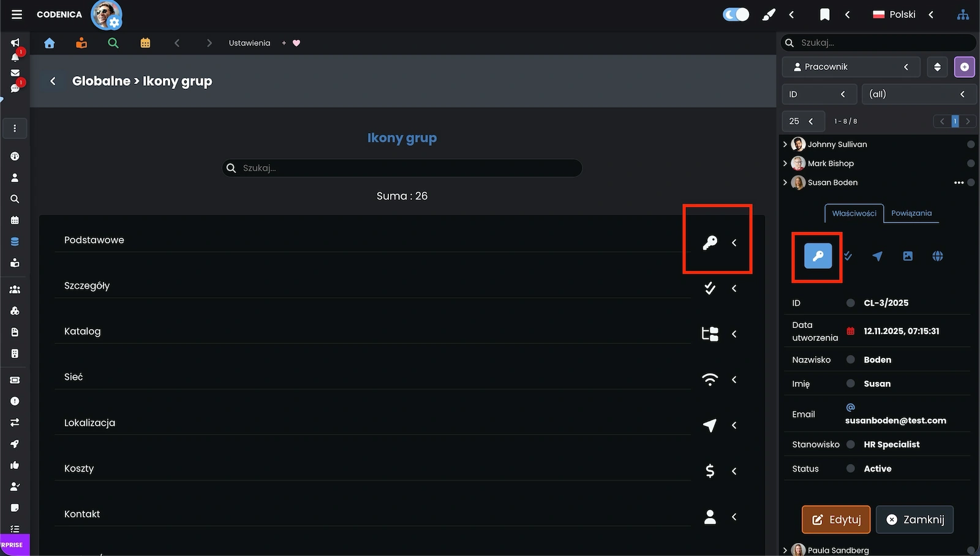Select the location arrow icon in properties
Image resolution: width=980 pixels, height=556 pixels.
877,256
